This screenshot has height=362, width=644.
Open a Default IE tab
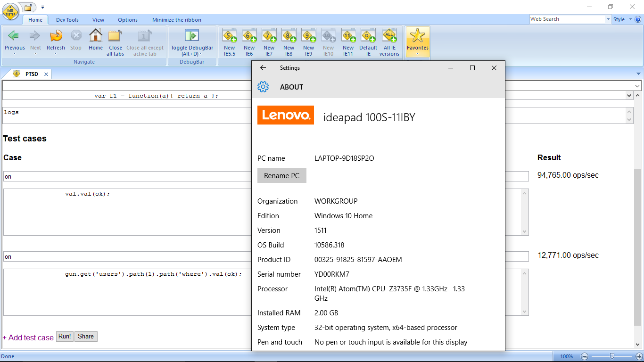click(368, 35)
